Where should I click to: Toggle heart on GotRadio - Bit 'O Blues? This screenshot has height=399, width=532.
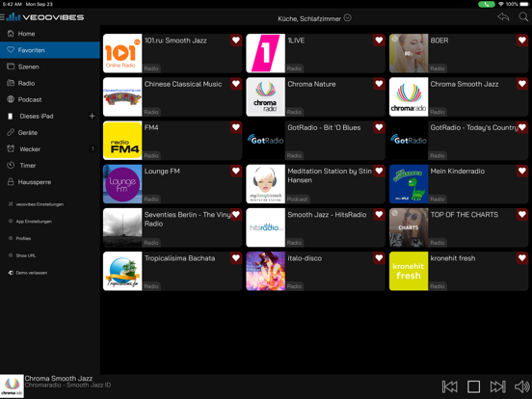(379, 127)
